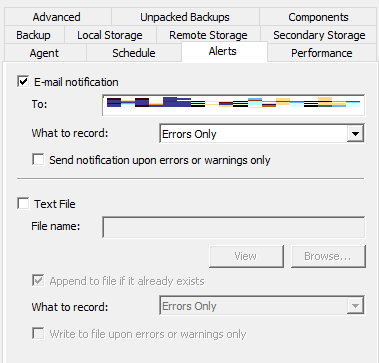Go to the Backup tab

[33, 35]
